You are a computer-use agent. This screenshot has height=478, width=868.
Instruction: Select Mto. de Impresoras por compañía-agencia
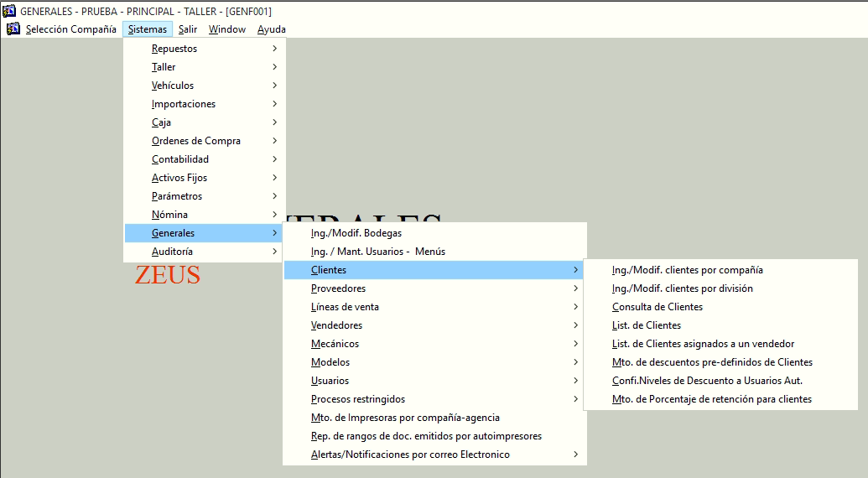tap(405, 418)
